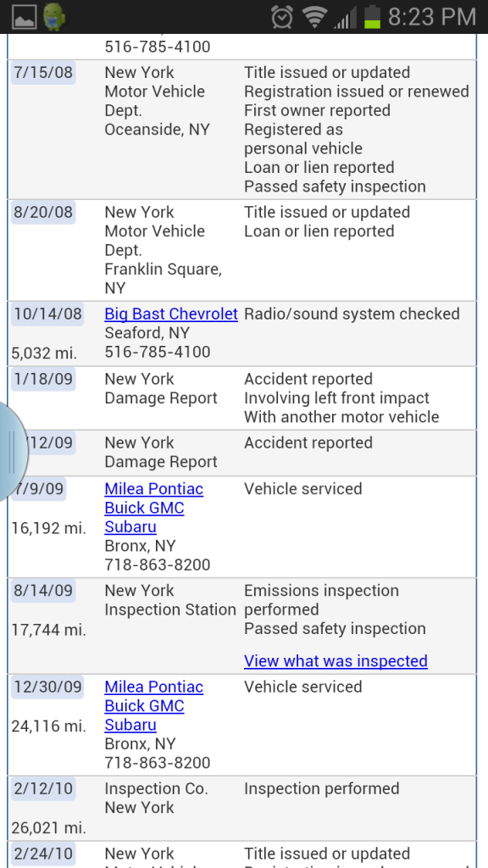Select the 1/18/09 accident record date
Image resolution: width=488 pixels, height=868 pixels.
(42, 379)
